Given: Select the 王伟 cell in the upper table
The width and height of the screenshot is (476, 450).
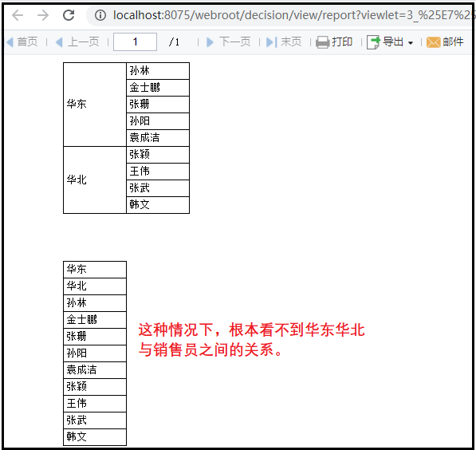Looking at the screenshot, I should pos(158,172).
